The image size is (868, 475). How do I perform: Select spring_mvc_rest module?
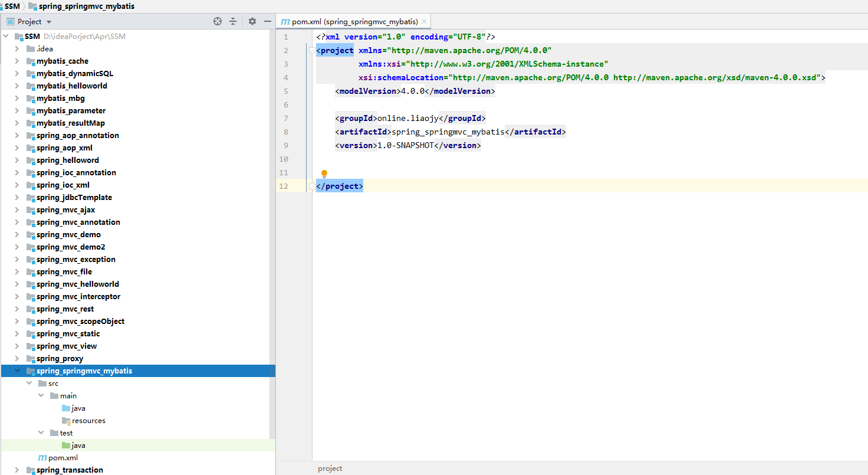[x=65, y=309]
